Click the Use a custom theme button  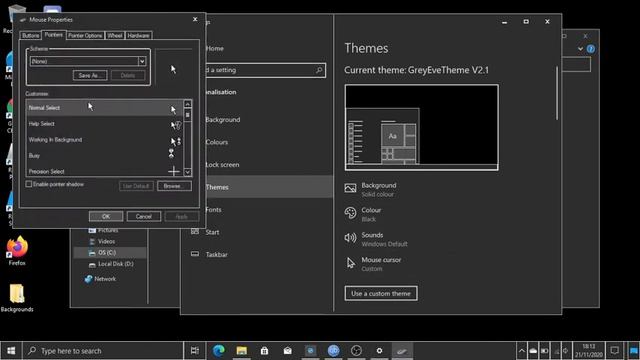tap(381, 293)
